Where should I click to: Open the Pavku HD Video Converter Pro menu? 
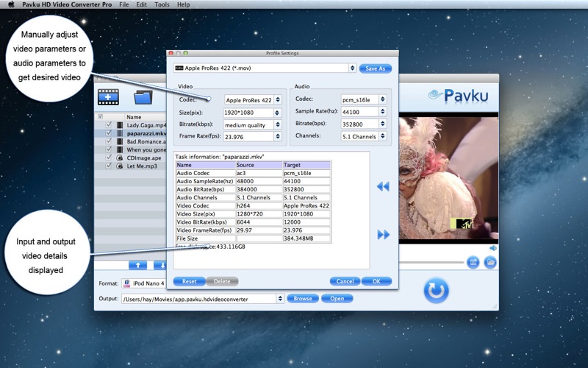pos(67,4)
